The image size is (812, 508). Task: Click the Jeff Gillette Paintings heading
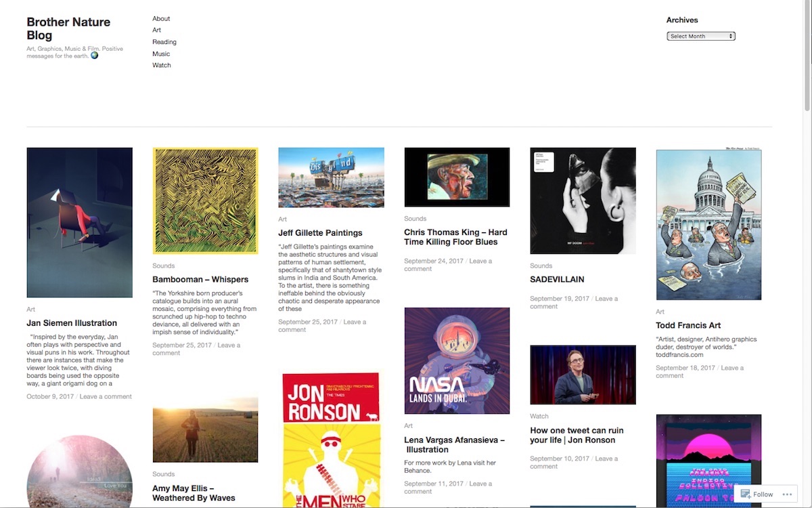pyautogui.click(x=320, y=232)
